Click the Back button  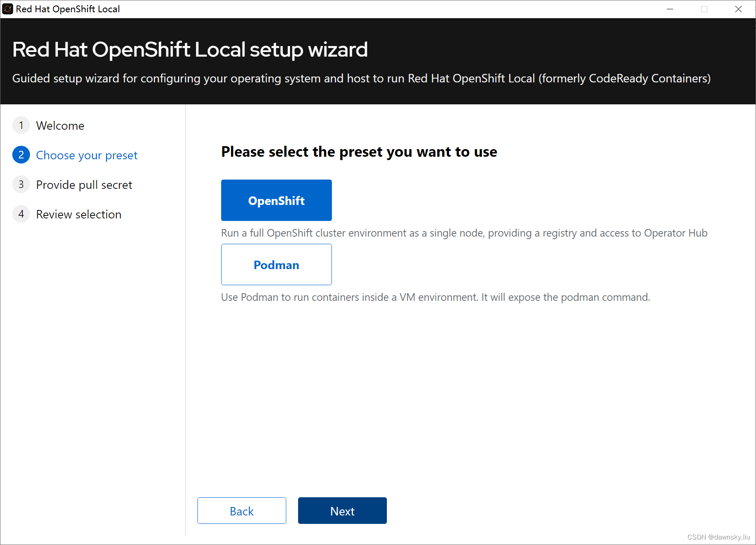[x=241, y=510]
